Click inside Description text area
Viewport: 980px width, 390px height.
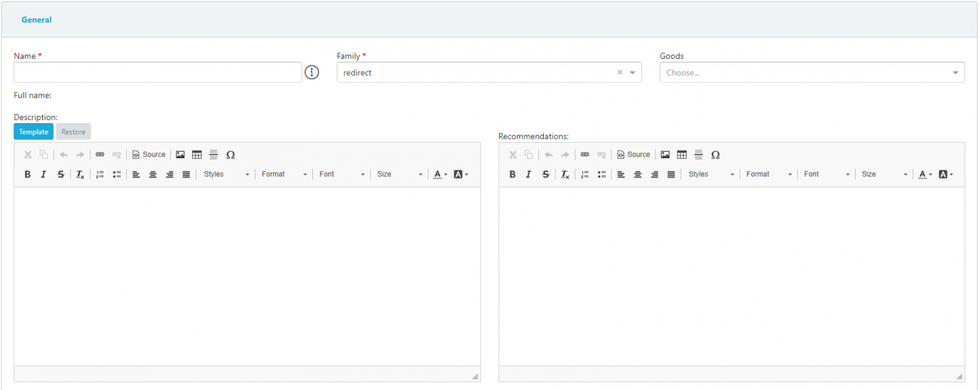[x=247, y=277]
